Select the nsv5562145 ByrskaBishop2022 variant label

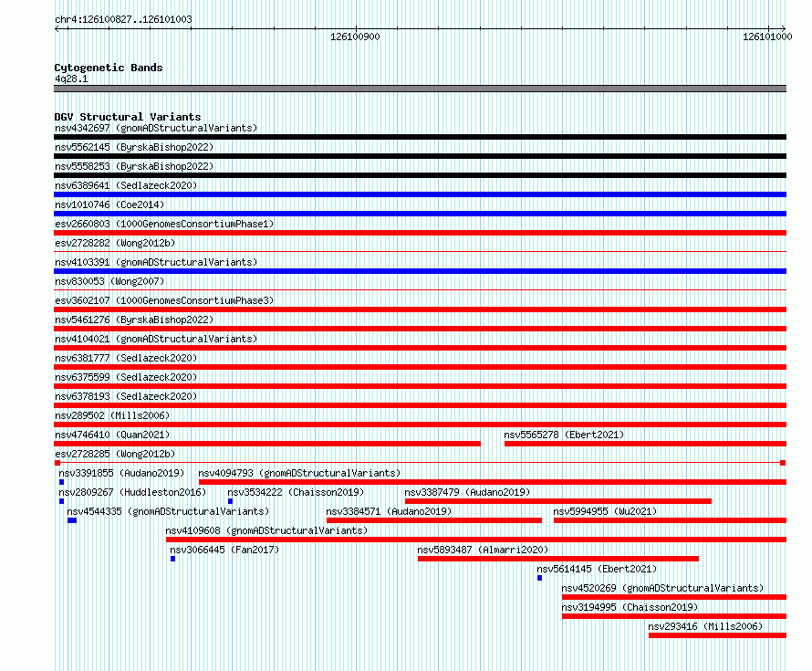[134, 147]
